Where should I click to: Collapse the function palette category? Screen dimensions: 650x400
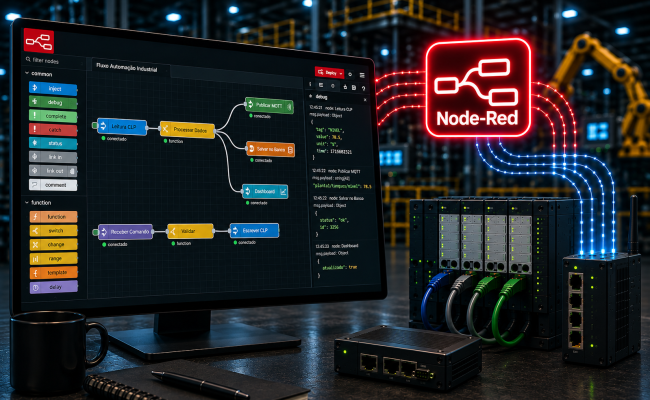[27, 202]
